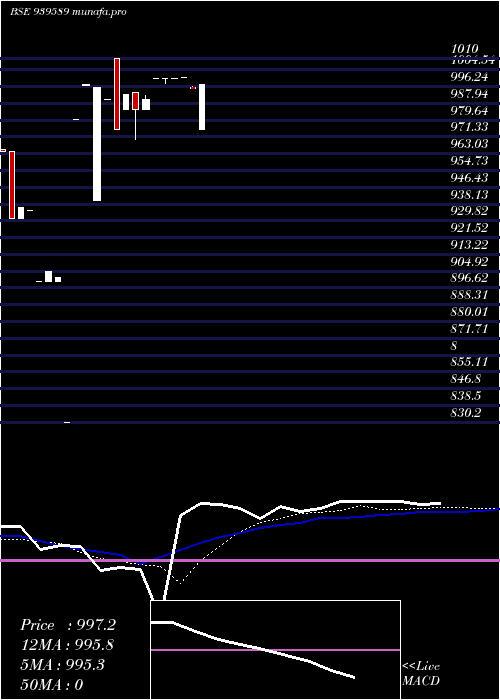This screenshot has height=700, width=500.
Task: Click the 5MA : 995.3 readout
Action: pos(62,665)
